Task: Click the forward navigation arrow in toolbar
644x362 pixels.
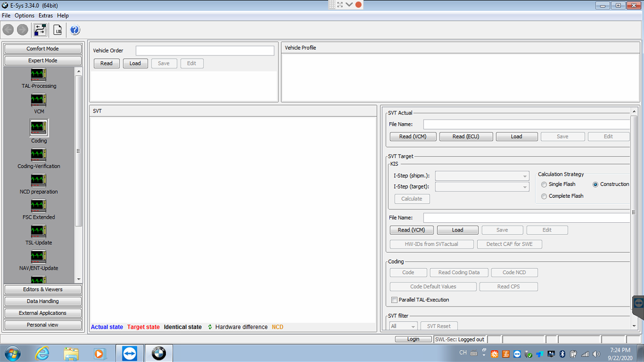Action: [23, 30]
